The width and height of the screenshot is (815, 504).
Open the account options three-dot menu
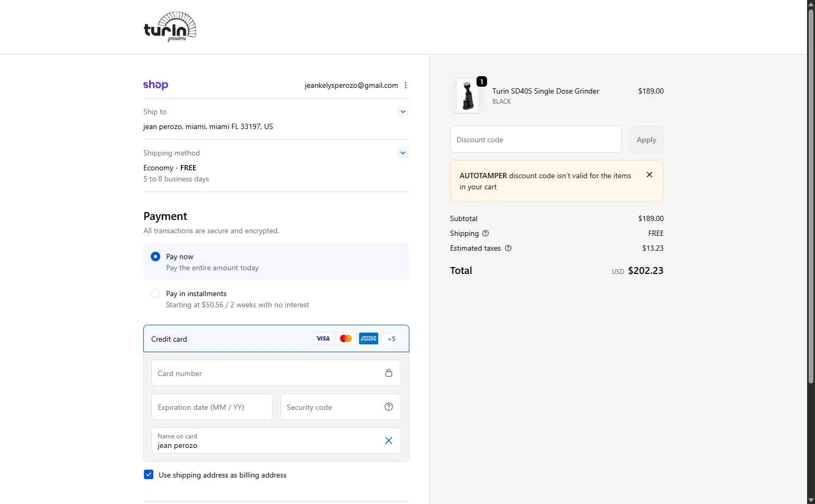tap(406, 85)
